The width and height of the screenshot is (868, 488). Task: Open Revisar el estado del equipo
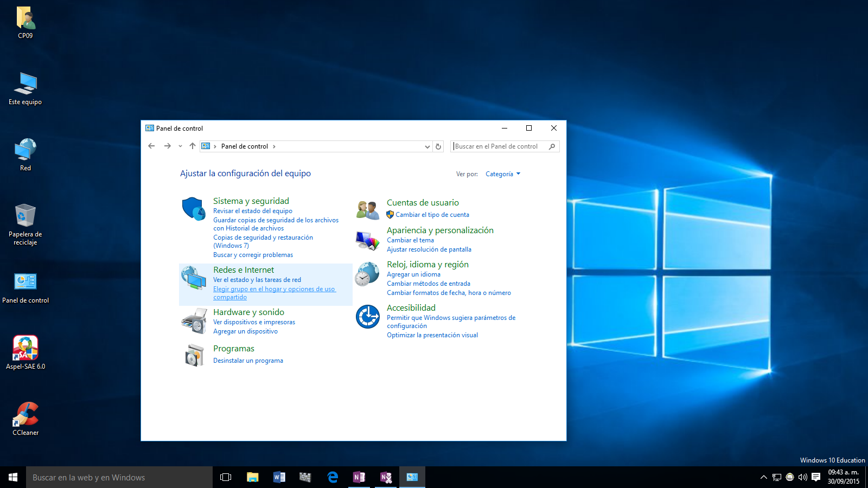point(253,211)
